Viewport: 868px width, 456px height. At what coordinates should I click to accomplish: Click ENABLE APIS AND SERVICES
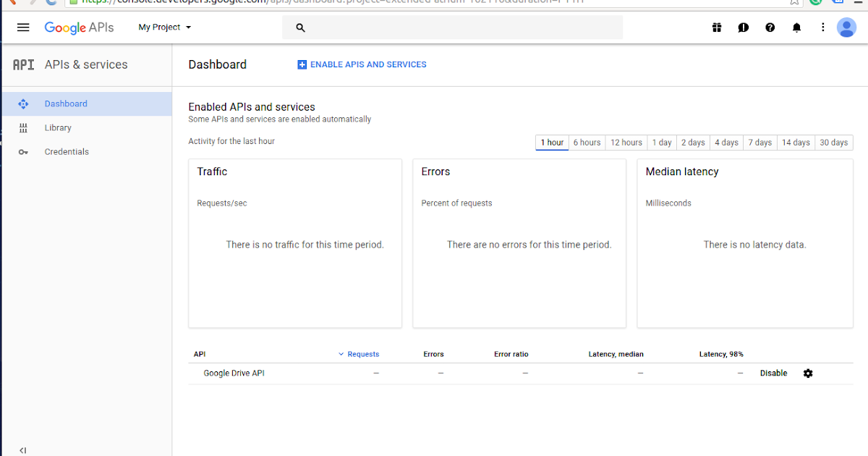[362, 64]
